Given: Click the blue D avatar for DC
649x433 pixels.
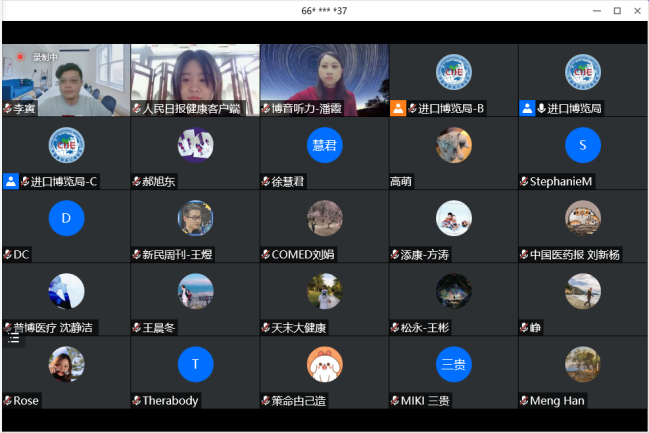Looking at the screenshot, I should 66,218.
